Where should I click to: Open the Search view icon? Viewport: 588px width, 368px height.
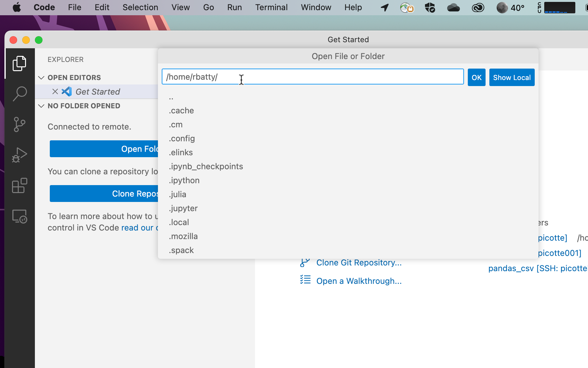(x=19, y=94)
